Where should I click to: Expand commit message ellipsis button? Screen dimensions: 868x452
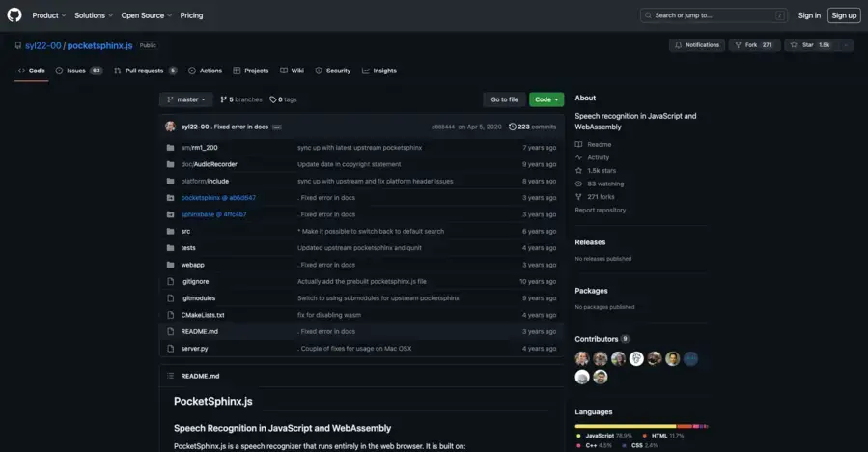tap(277, 127)
